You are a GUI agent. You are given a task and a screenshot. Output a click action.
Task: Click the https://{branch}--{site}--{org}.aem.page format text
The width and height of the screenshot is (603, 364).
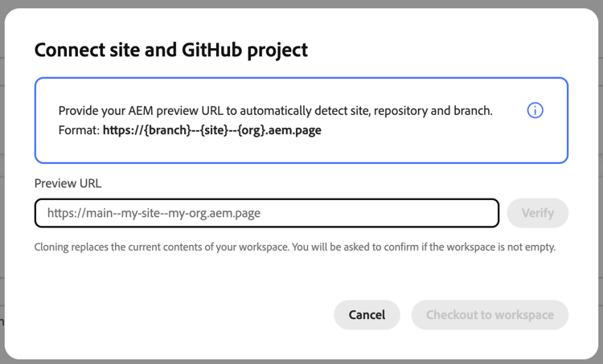[212, 130]
